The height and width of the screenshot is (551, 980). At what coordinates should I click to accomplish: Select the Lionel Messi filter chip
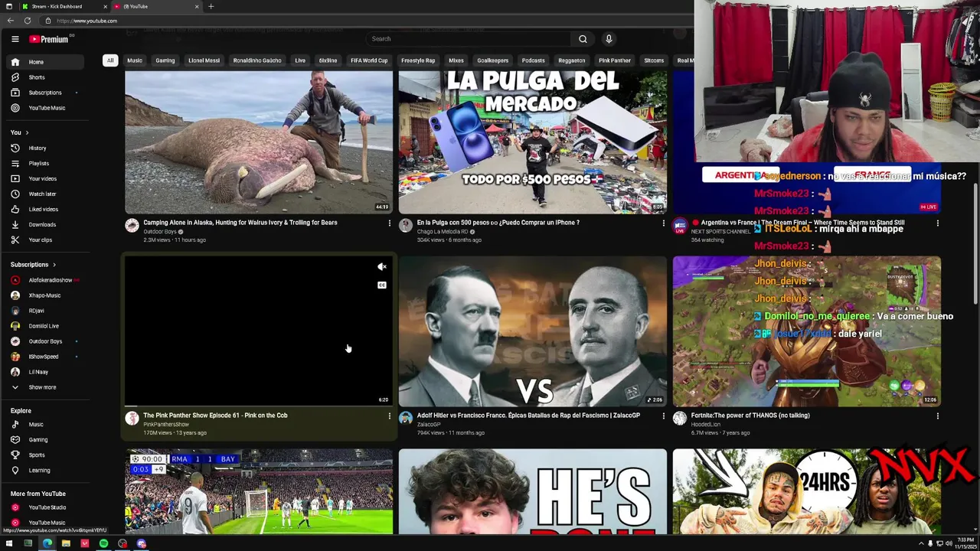[x=204, y=60]
